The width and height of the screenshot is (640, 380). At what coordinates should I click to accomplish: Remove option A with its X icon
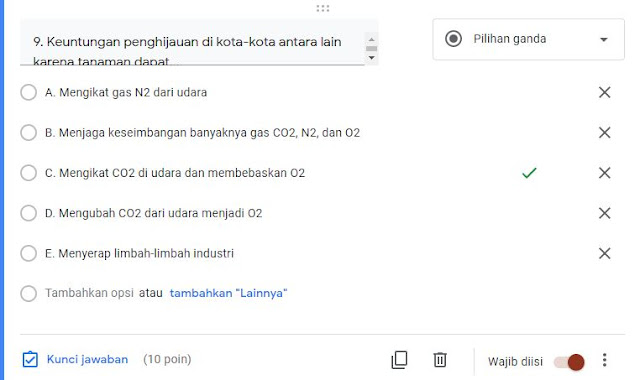tap(604, 92)
